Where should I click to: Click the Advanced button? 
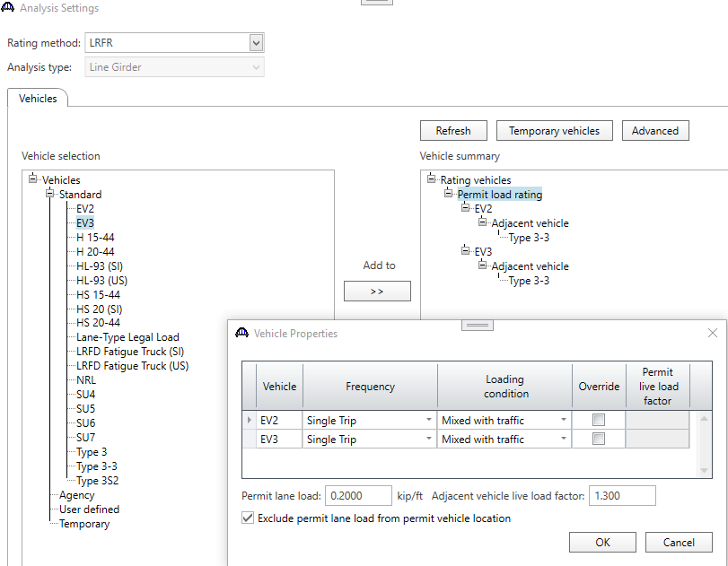pyautogui.click(x=655, y=131)
